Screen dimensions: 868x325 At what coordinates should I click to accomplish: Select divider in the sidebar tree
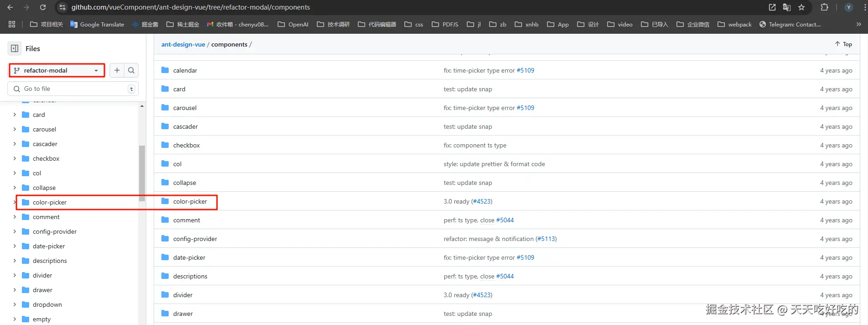click(42, 275)
